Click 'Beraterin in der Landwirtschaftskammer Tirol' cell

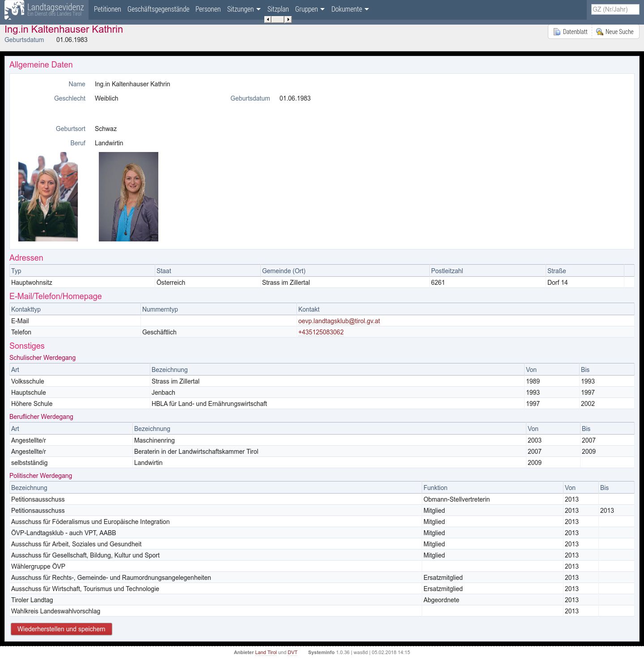point(329,452)
